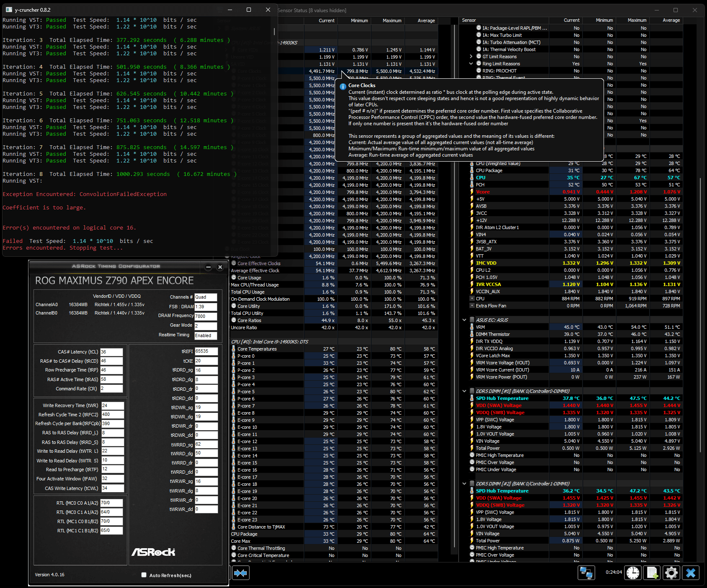This screenshot has height=588, width=707.
Task: Enable the Auto Refresh checkbox
Action: 144,575
